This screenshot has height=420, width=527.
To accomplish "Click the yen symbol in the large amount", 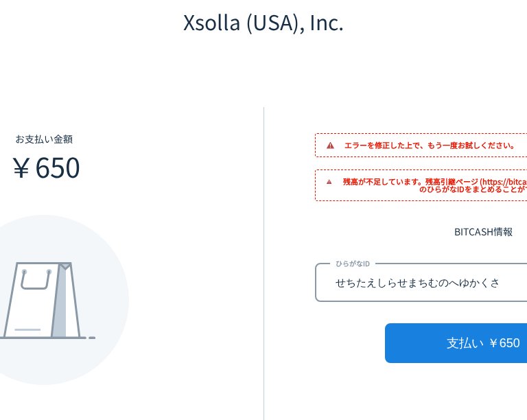I will 21,168.
